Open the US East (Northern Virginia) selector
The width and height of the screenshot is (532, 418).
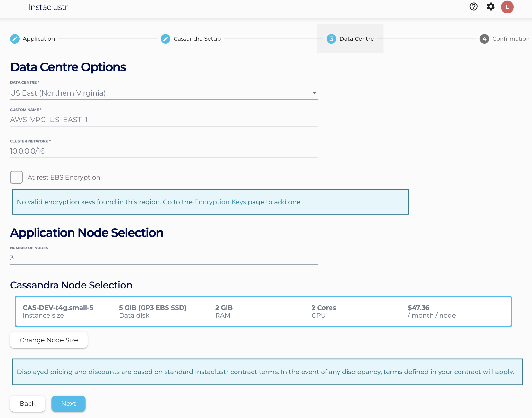(160, 93)
